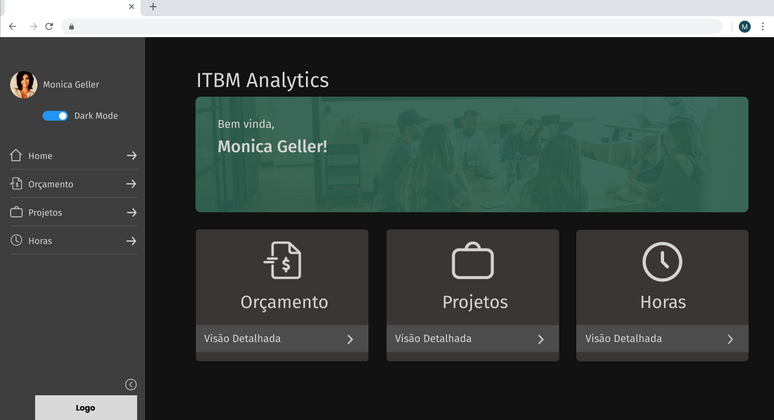This screenshot has width=774, height=420.
Task: Open Visão Detalhada under Orçamento card
Action: click(281, 339)
